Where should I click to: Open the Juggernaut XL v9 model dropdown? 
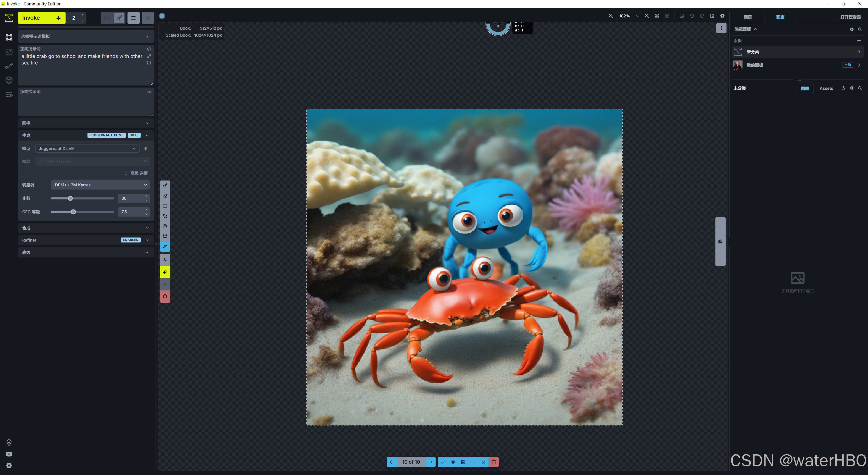click(x=87, y=148)
